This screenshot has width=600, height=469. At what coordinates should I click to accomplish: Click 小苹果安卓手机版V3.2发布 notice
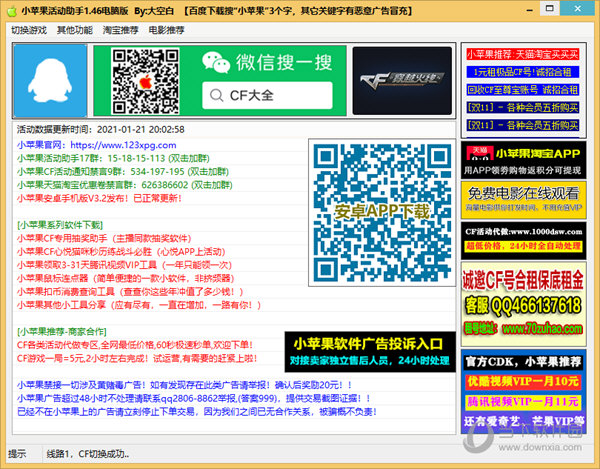pyautogui.click(x=99, y=199)
